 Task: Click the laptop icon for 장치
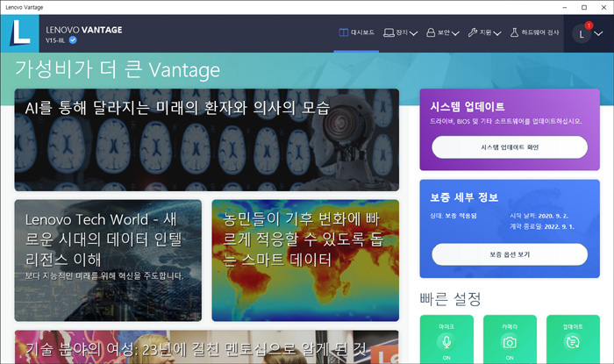pyautogui.click(x=389, y=32)
